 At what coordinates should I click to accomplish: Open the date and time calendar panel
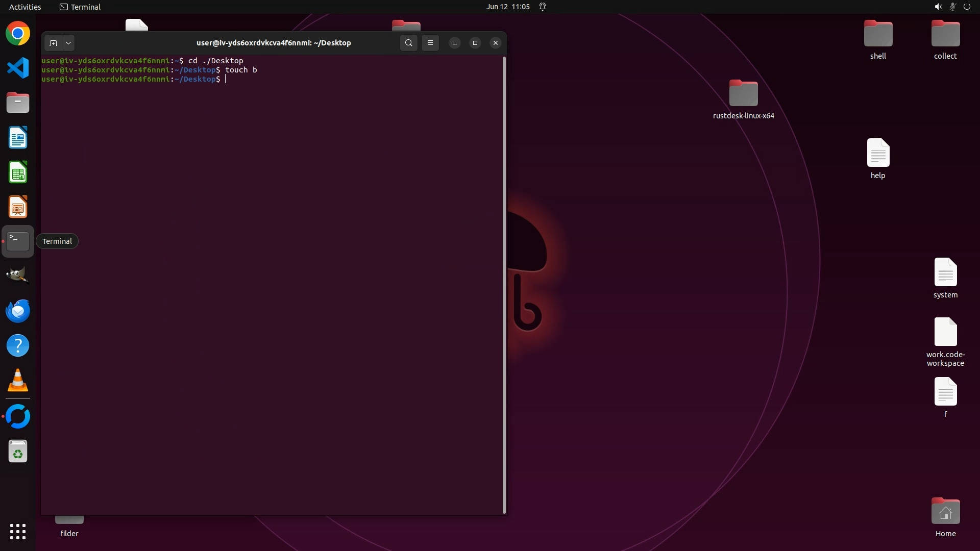coord(507,7)
